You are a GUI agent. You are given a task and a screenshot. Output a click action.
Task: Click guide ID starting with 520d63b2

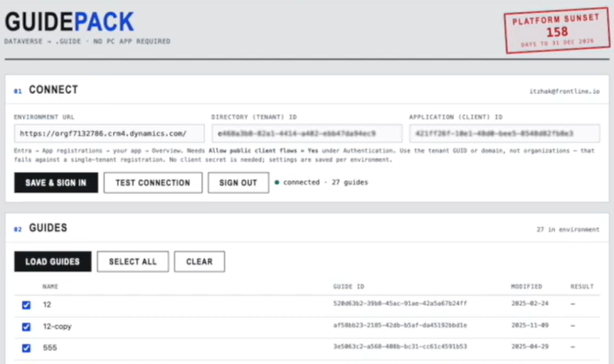click(x=400, y=304)
